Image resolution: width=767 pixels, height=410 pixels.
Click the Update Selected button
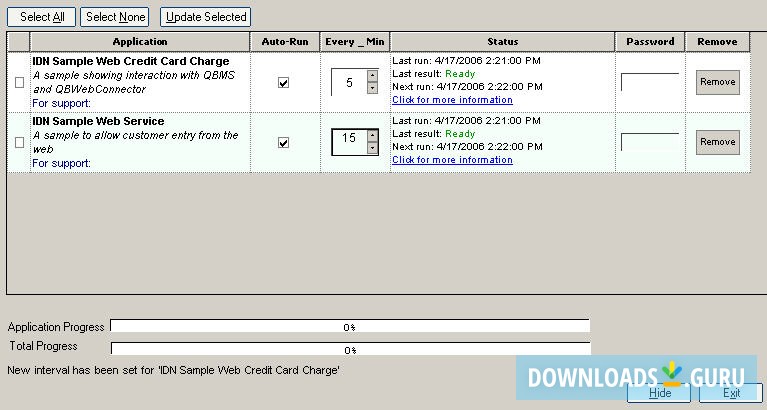206,17
